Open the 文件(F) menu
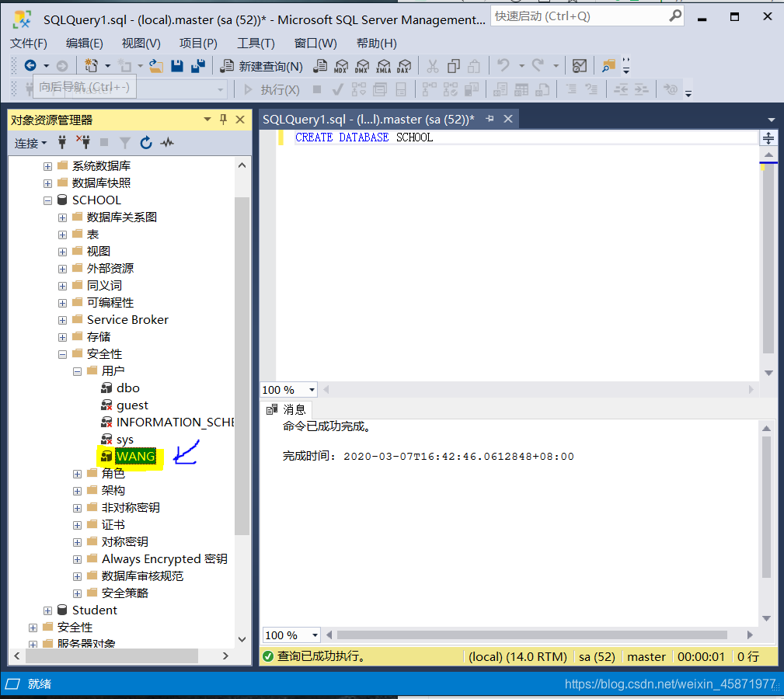 [29, 43]
